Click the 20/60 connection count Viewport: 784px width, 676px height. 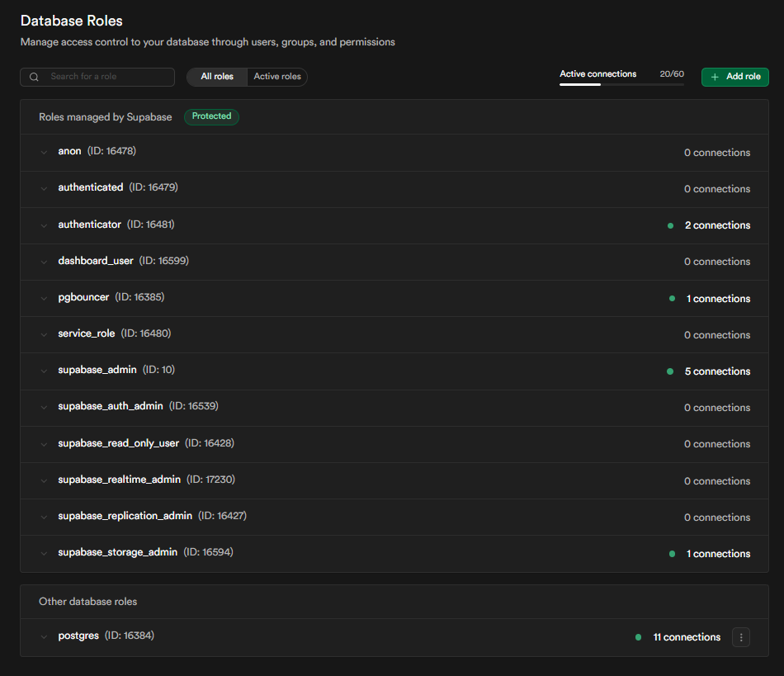pos(672,74)
